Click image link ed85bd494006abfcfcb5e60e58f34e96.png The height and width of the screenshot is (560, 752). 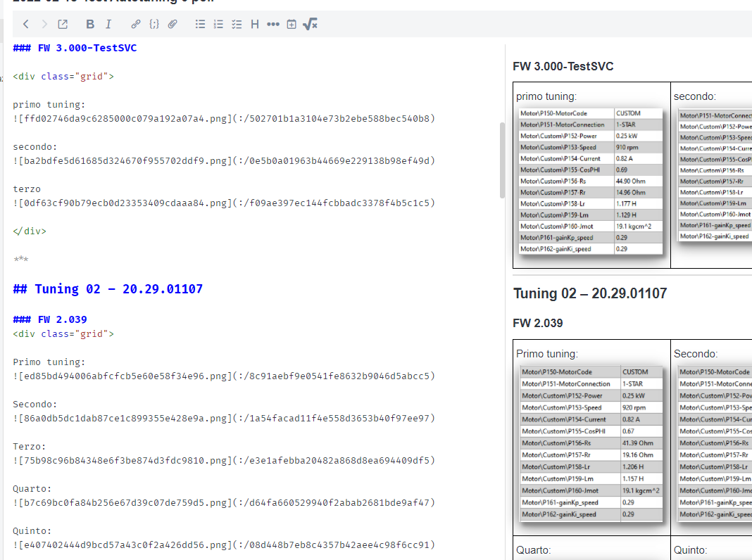[x=224, y=376]
